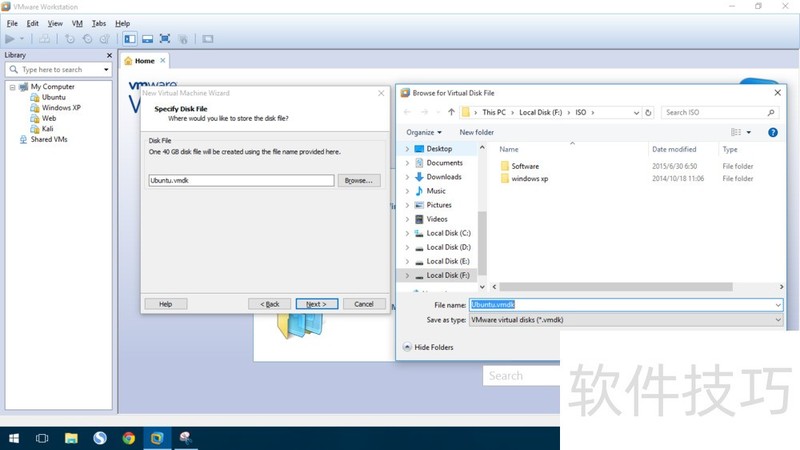Select the Software folder
The width and height of the screenshot is (800, 450).
coord(524,166)
